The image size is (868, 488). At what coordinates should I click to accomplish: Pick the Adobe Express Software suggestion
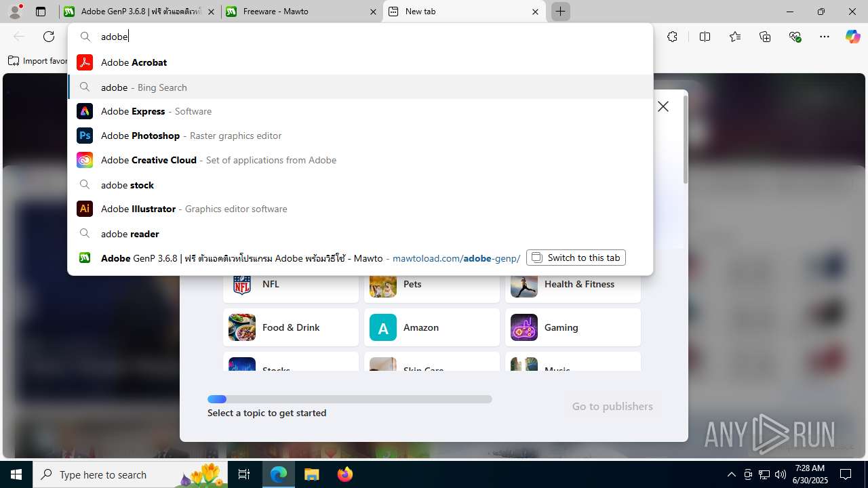tap(360, 111)
